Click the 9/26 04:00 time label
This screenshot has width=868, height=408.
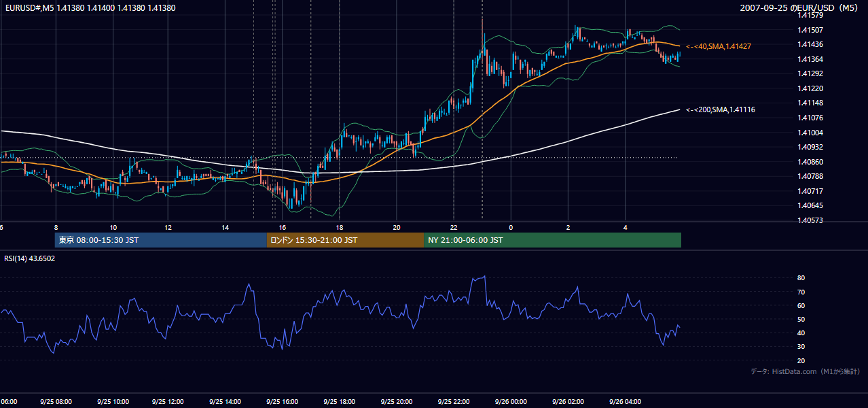point(625,402)
